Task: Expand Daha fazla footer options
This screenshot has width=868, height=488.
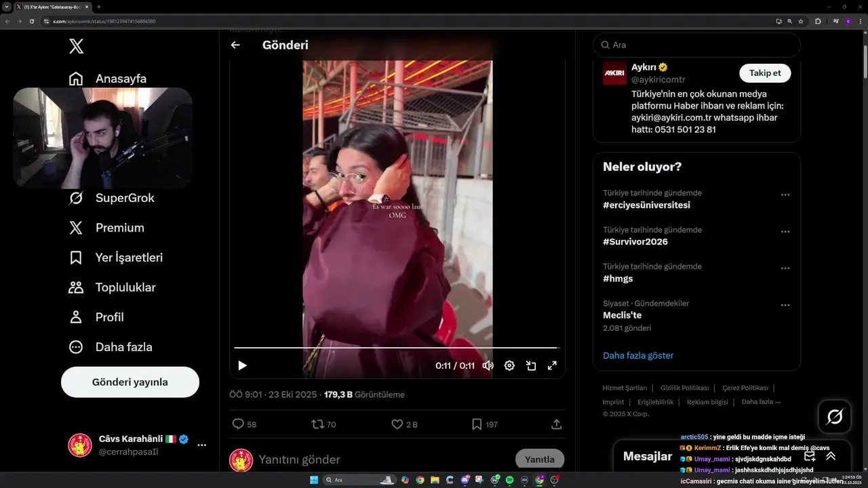Action: (761, 402)
